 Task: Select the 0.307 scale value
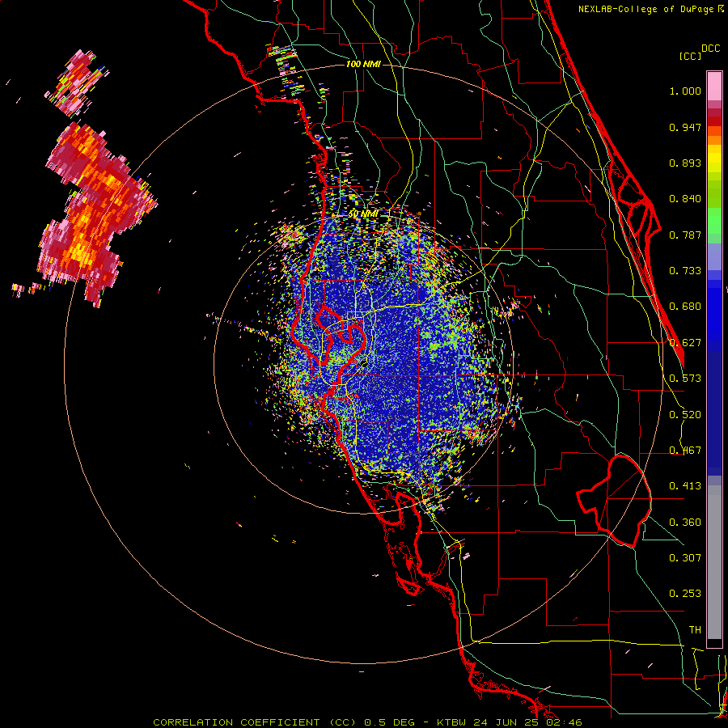click(685, 558)
